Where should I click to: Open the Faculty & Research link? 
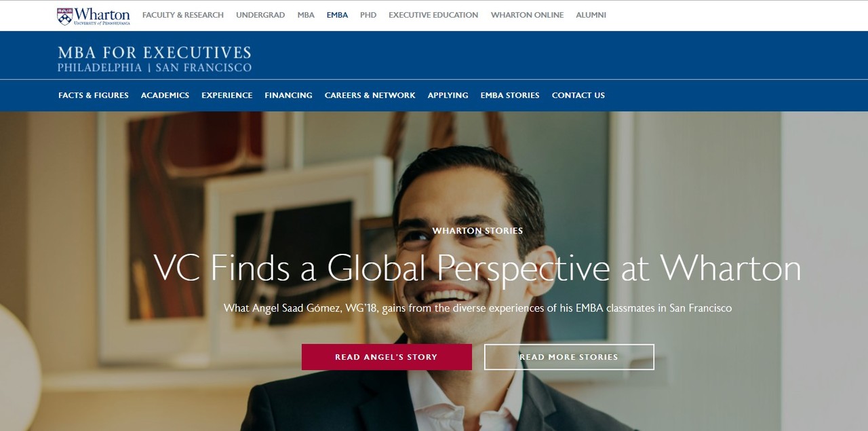tap(183, 15)
